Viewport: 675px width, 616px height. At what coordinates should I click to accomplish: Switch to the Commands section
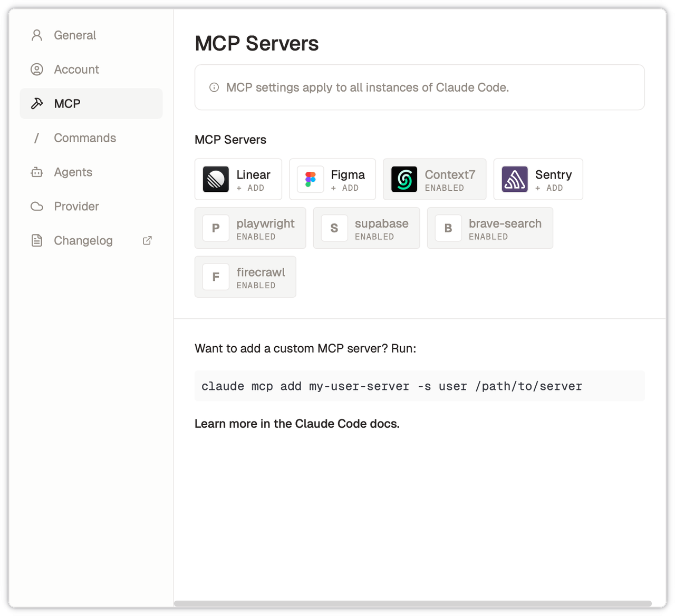(84, 138)
